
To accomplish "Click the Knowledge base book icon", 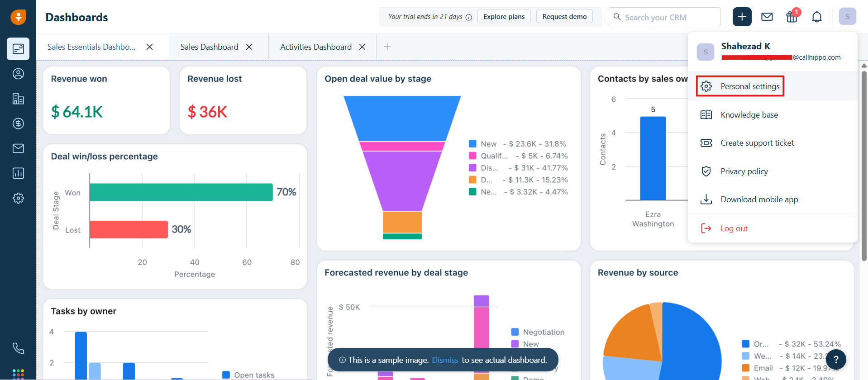I will coord(706,115).
